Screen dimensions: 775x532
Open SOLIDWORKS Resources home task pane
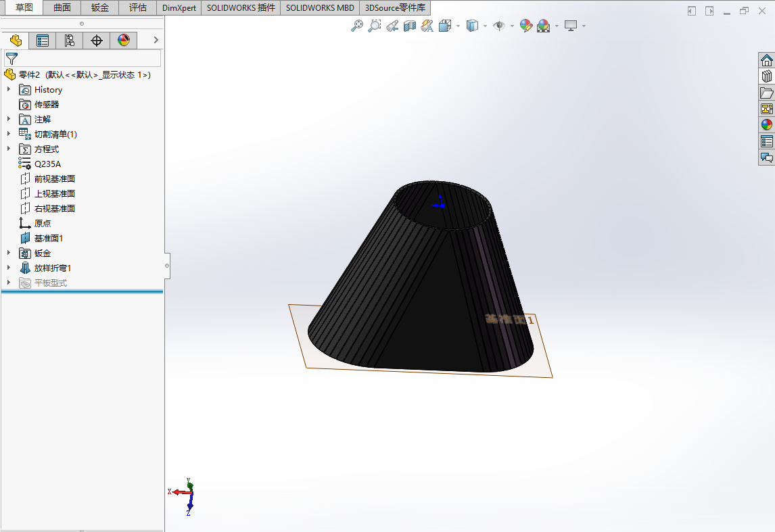(767, 60)
